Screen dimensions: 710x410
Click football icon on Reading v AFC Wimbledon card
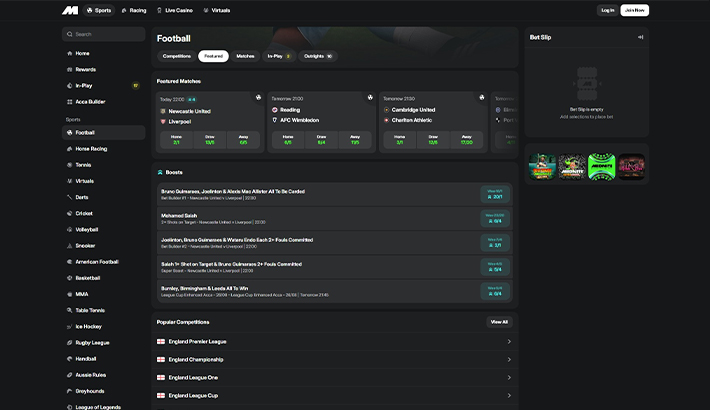tap(370, 97)
